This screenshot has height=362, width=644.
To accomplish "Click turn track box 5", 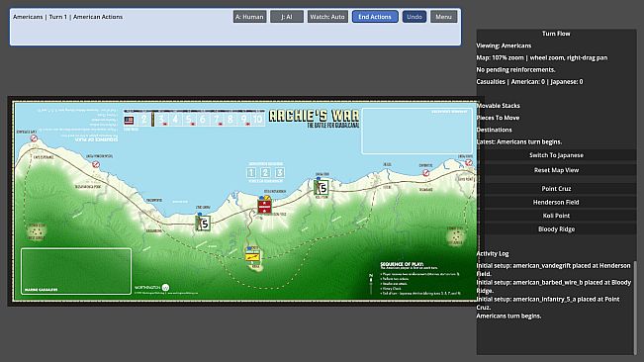I will pos(189,120).
